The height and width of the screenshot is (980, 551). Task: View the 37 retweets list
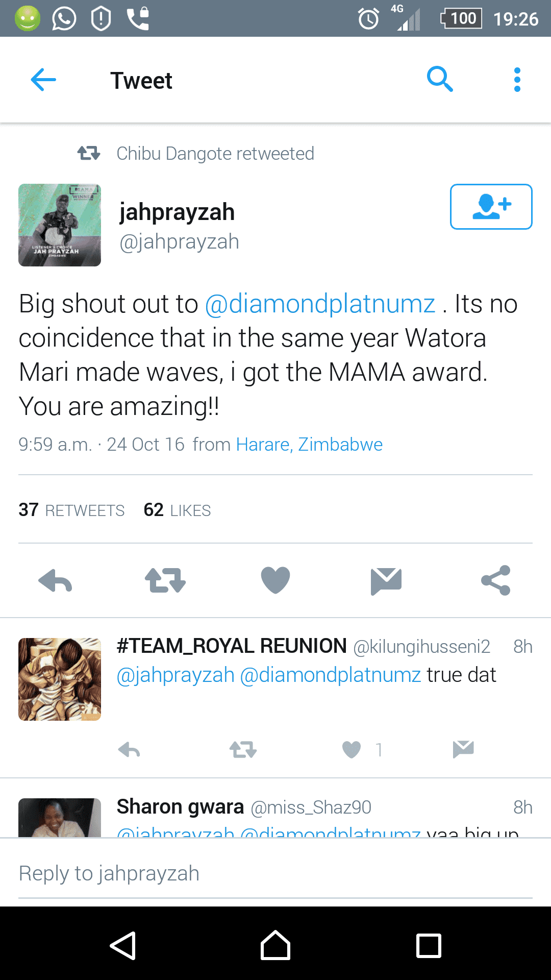tap(71, 510)
